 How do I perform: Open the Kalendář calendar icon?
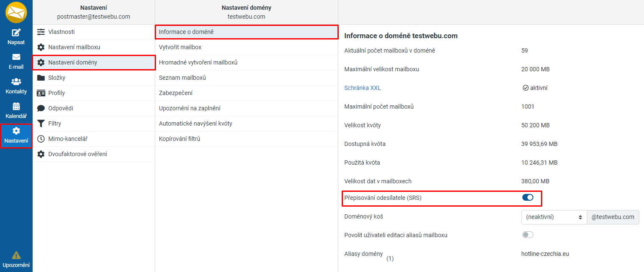16,106
